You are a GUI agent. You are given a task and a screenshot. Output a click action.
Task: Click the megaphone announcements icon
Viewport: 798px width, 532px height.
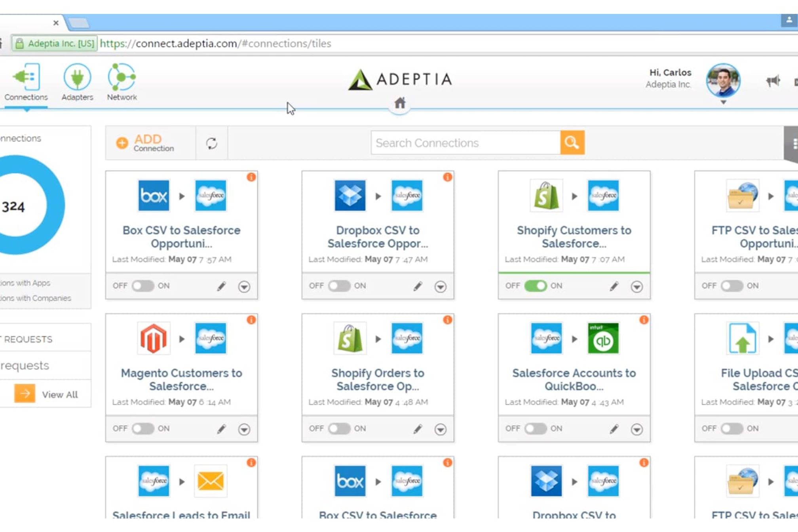[772, 81]
